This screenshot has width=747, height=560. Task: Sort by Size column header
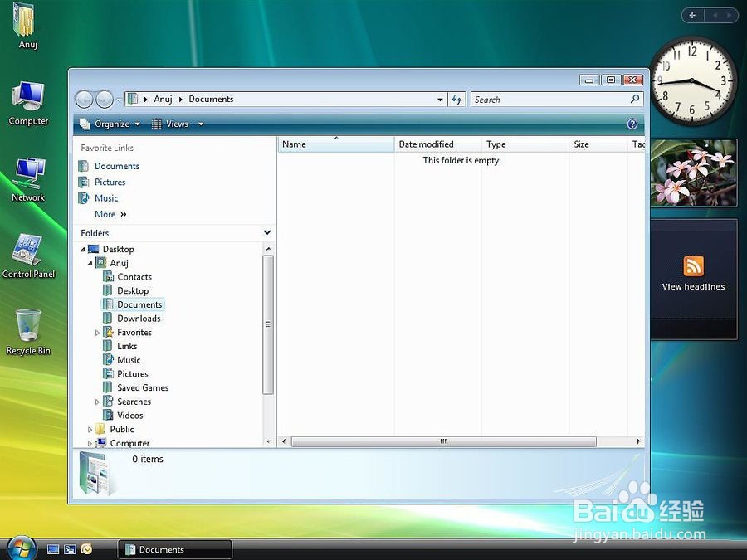(598, 144)
